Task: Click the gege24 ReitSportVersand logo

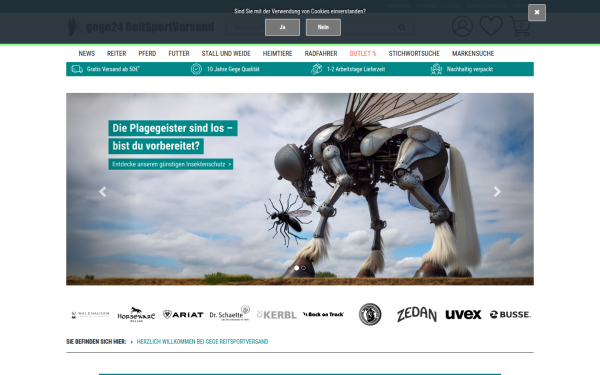Action: tap(141, 27)
